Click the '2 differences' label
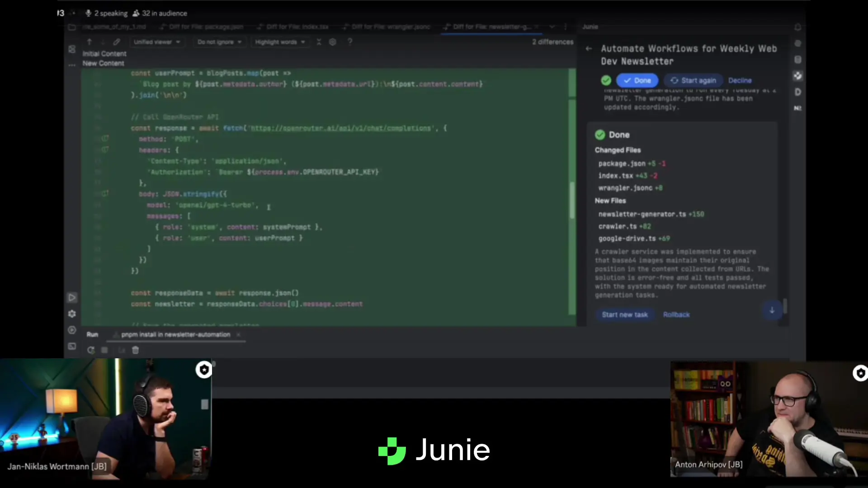 tap(552, 42)
